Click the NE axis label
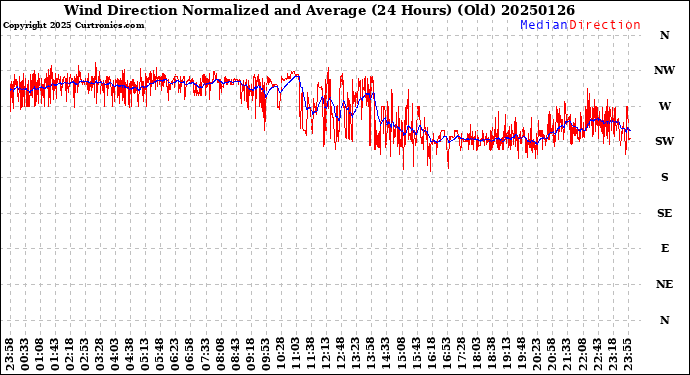 tap(664, 284)
